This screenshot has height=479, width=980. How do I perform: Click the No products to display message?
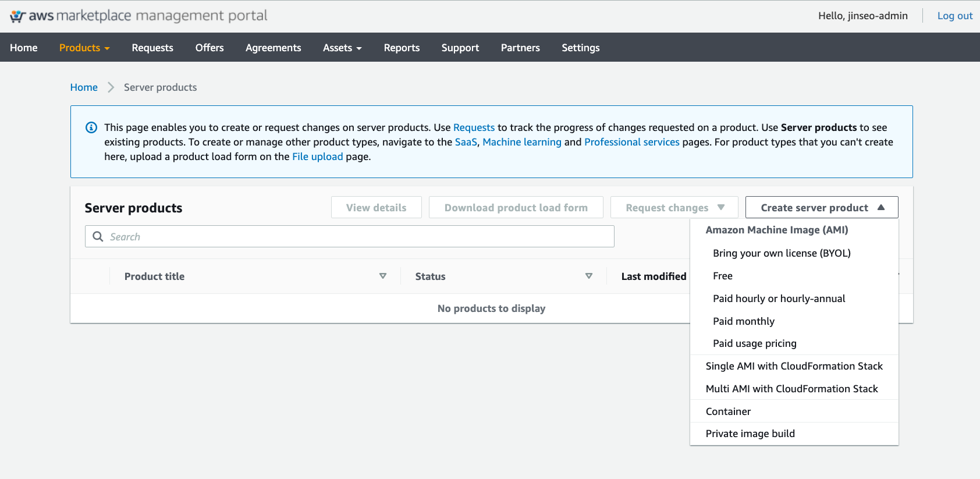point(491,308)
